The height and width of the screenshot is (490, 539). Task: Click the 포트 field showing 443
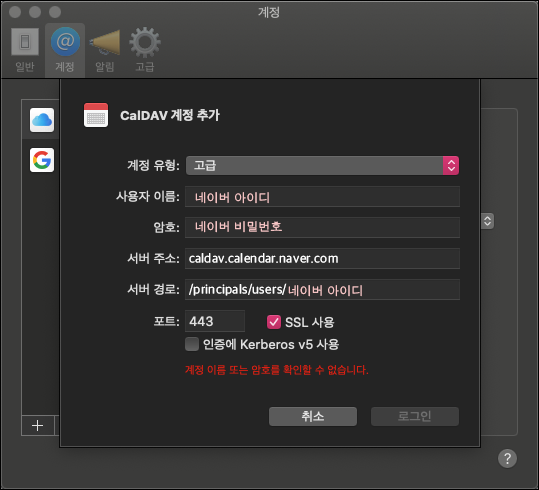click(x=215, y=321)
